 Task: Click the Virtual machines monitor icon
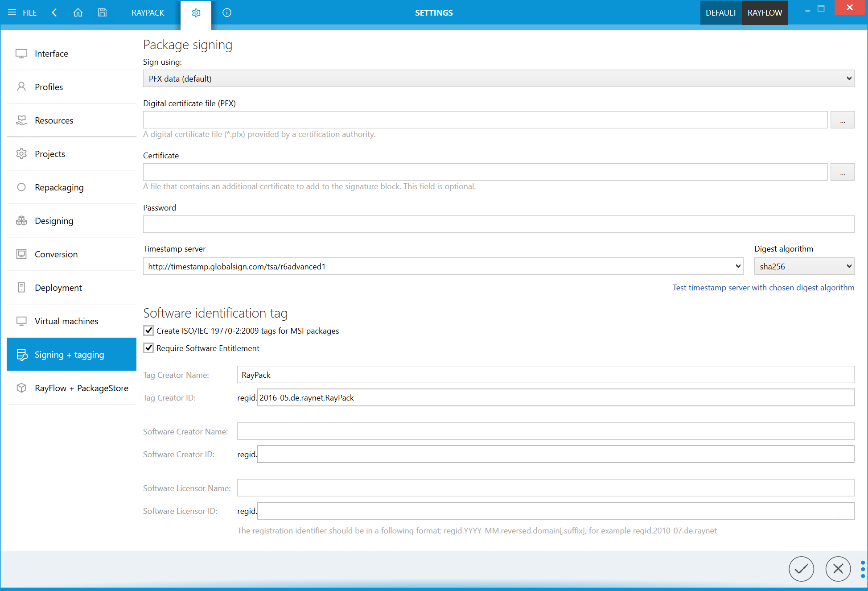coord(21,321)
